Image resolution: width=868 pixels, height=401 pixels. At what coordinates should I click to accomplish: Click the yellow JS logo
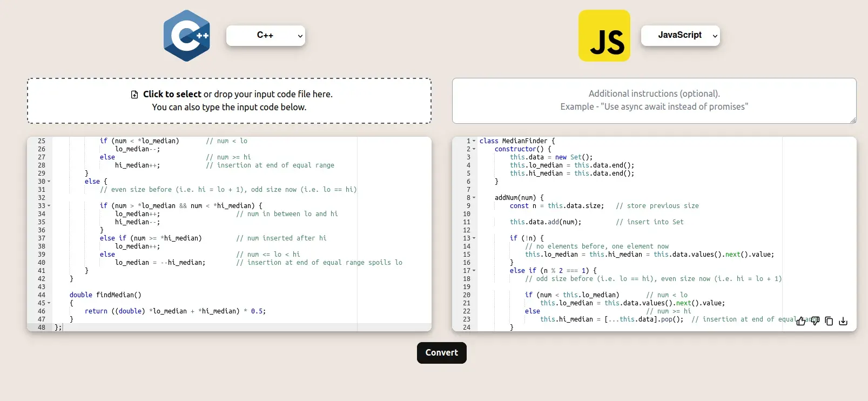point(604,36)
